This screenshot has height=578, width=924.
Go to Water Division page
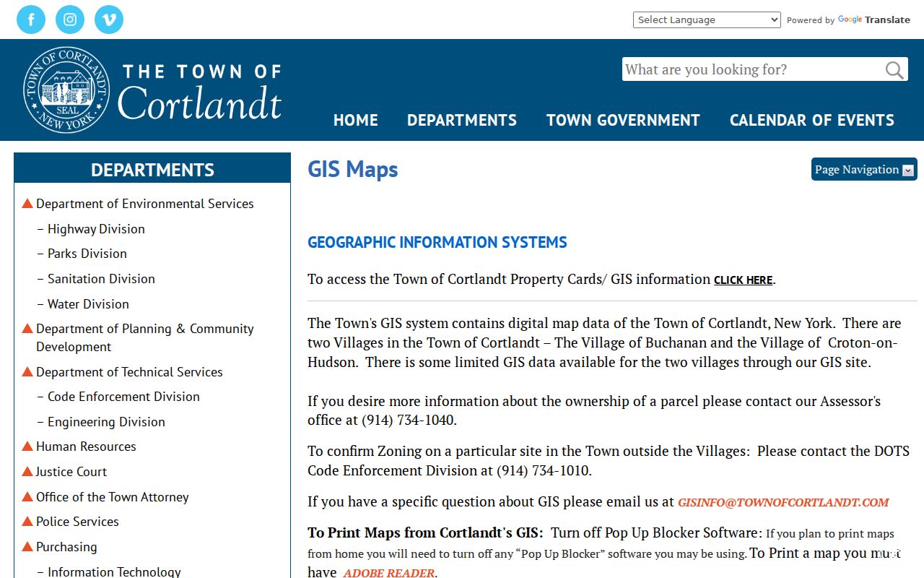[x=88, y=304]
